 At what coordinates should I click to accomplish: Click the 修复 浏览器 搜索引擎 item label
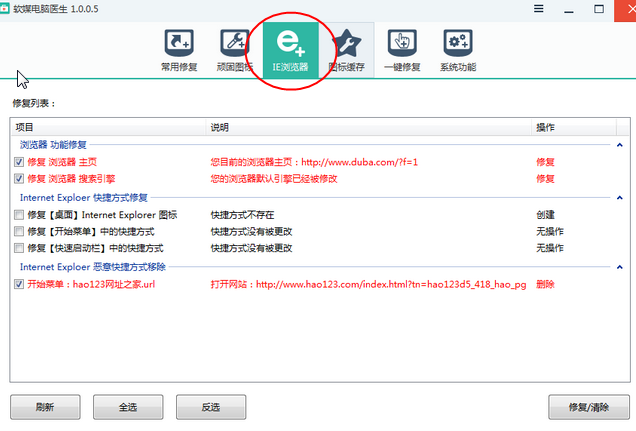(x=71, y=179)
